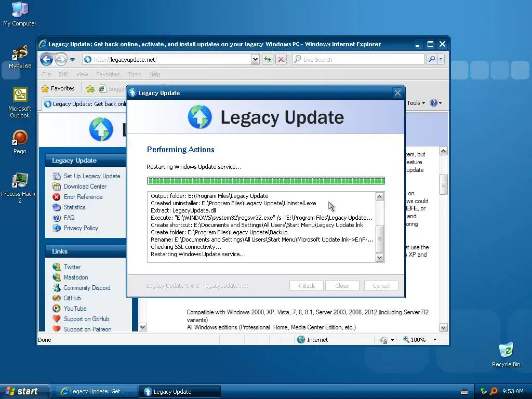Close the Legacy Update dialog with X

(x=397, y=92)
